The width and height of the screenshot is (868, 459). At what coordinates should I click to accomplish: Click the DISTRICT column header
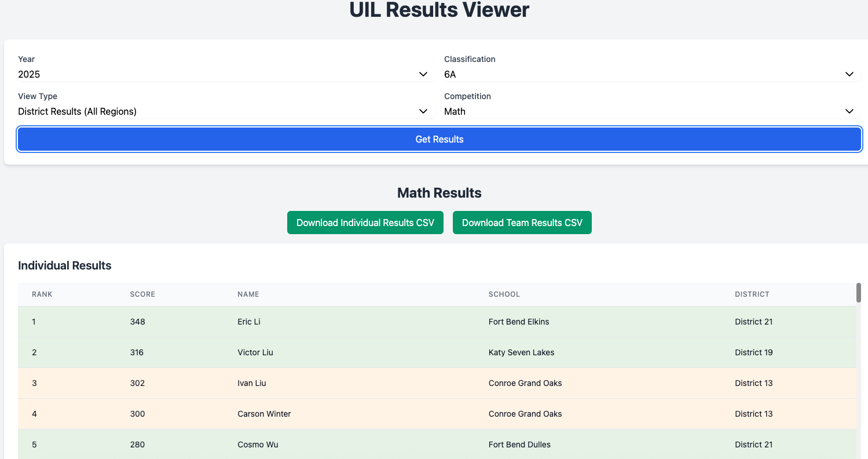tap(752, 294)
